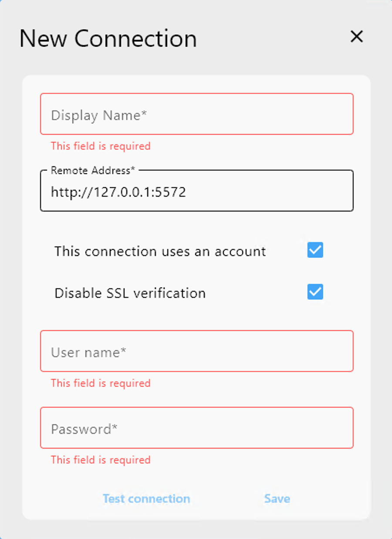The width and height of the screenshot is (392, 539).
Task: Click the Display Name input field
Action: pyautogui.click(x=196, y=114)
